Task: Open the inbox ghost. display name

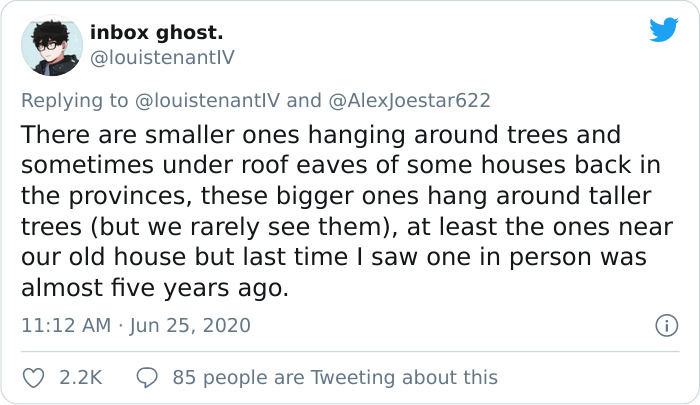Action: coord(156,31)
